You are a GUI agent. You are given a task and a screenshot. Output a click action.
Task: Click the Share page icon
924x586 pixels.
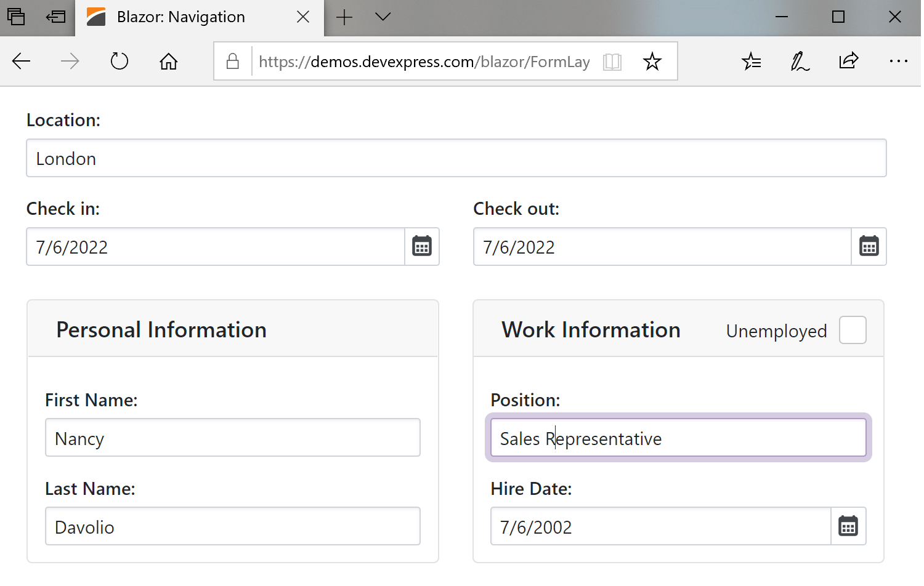click(848, 62)
